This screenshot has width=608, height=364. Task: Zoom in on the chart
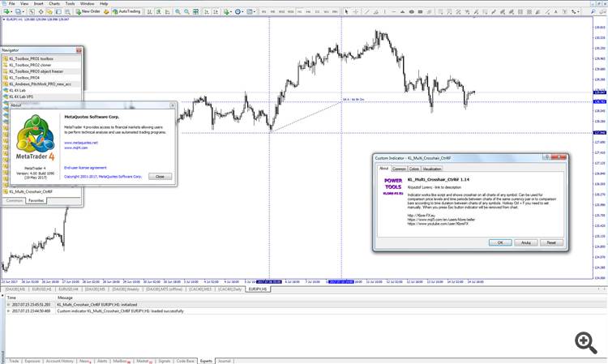click(178, 11)
